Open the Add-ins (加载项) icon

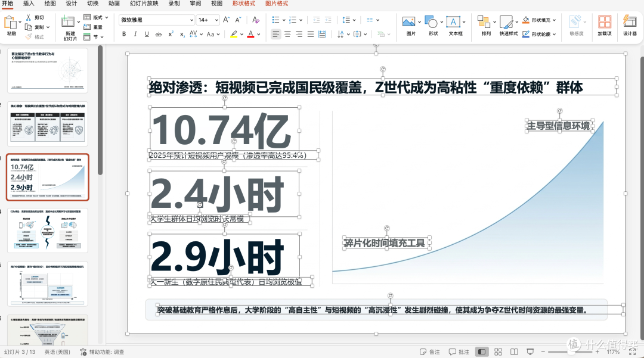click(x=605, y=22)
